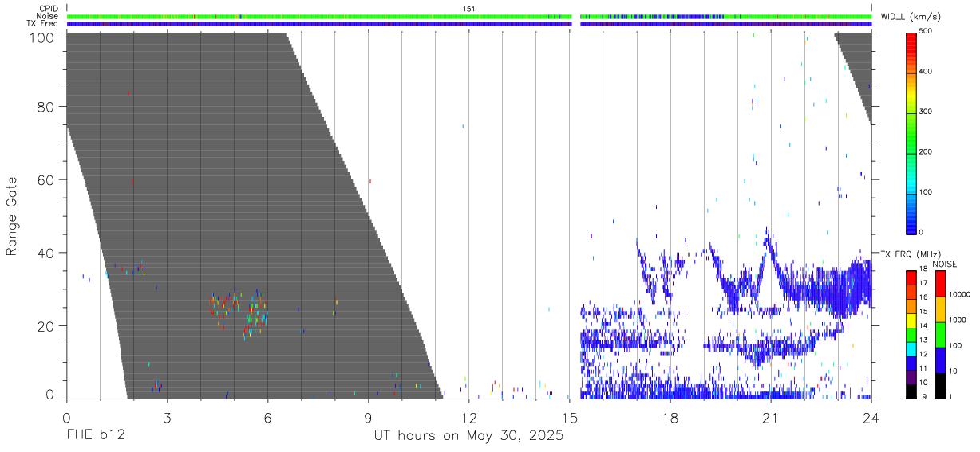980x452 pixels.
Task: Click the CPID label at top left
Action: coord(48,9)
